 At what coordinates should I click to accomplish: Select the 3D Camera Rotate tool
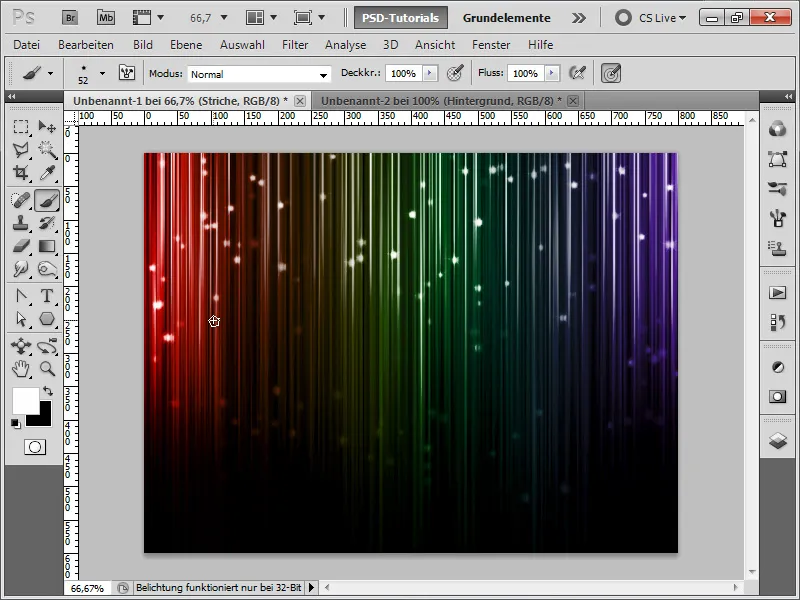point(47,346)
